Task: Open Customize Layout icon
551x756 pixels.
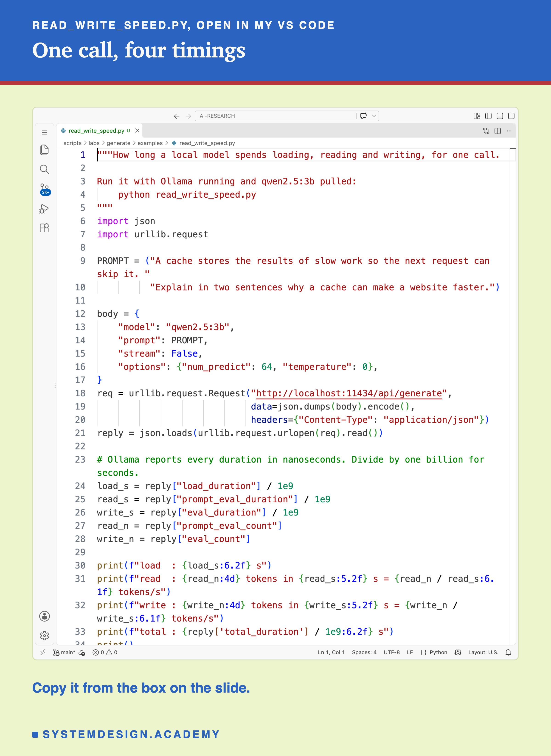Action: click(x=477, y=116)
